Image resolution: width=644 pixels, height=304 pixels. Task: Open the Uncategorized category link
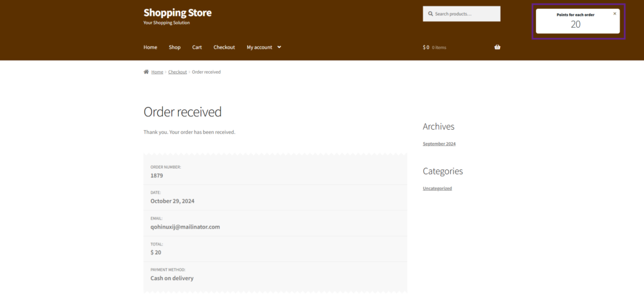point(437,188)
